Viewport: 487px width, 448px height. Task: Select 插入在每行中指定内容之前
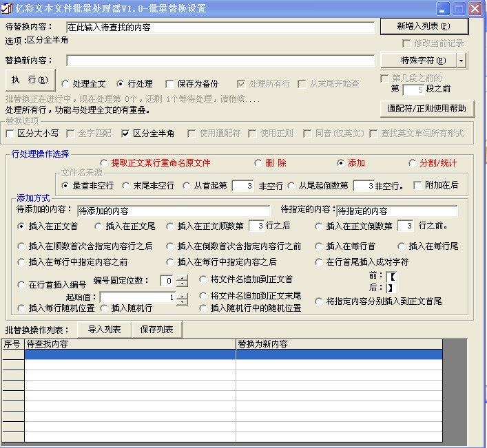click(x=73, y=262)
